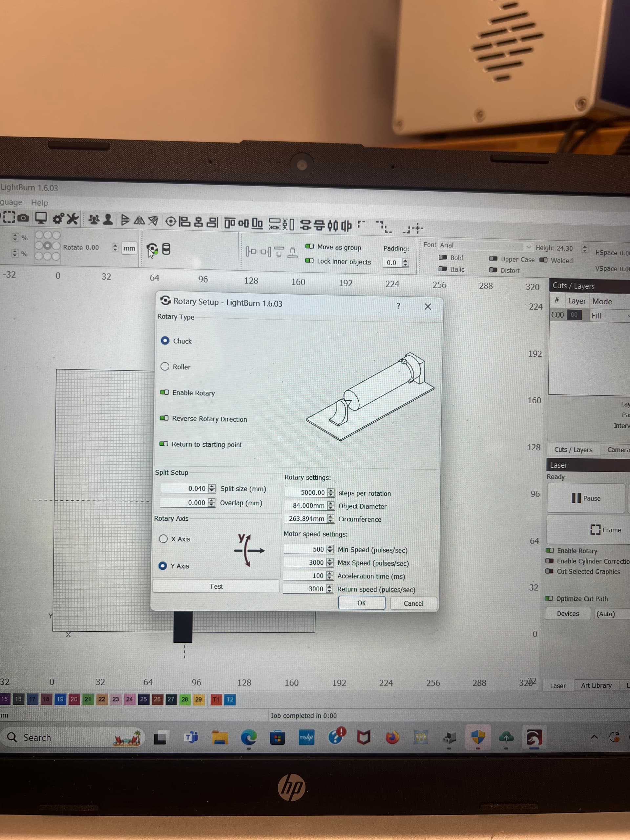Click OK in Rotary Setup
Screen dimensions: 630x840
(x=361, y=603)
